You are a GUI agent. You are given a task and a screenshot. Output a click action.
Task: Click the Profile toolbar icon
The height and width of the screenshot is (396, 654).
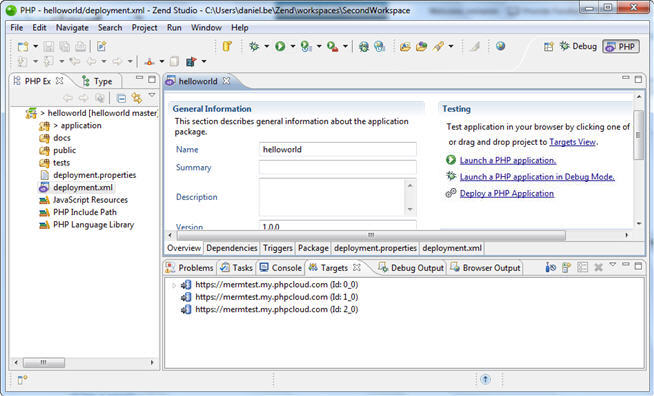click(x=306, y=46)
